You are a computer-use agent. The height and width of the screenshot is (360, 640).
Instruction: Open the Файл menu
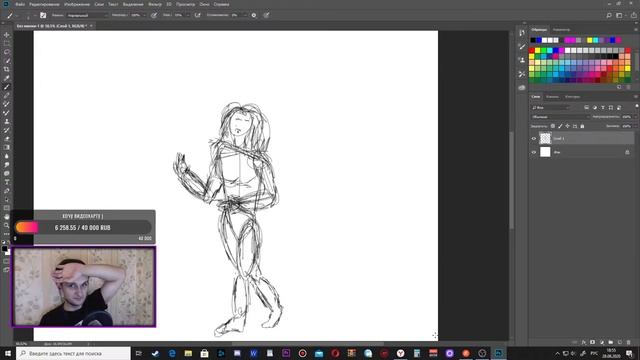(20, 4)
